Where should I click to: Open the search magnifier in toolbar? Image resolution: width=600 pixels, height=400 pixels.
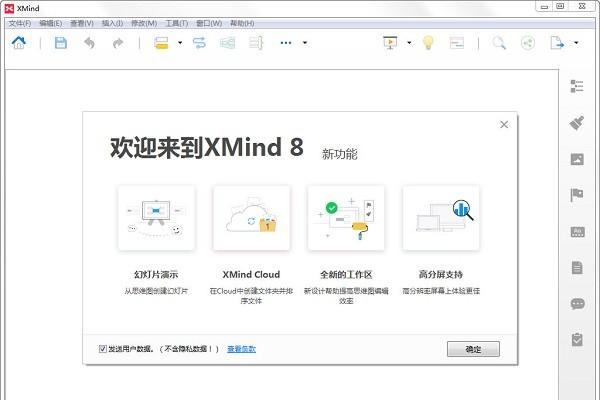[x=499, y=43]
